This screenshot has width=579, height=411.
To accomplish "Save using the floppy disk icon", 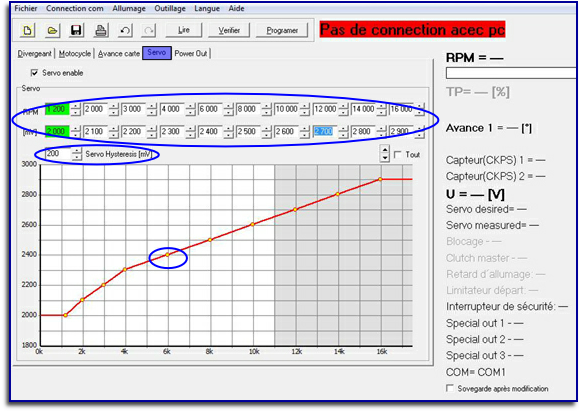I will click(x=76, y=30).
